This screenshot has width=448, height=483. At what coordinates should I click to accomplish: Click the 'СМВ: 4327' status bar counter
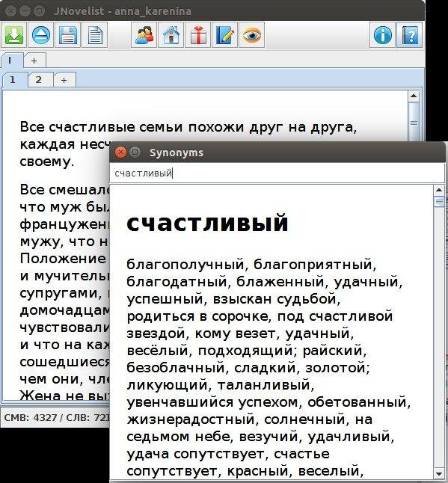click(x=30, y=418)
